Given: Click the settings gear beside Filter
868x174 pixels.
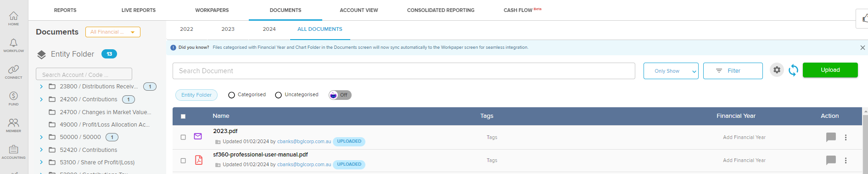Looking at the screenshot, I should [x=777, y=70].
